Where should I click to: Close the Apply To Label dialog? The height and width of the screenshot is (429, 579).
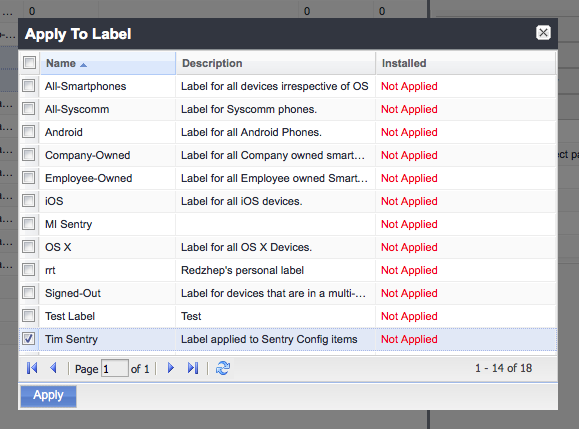pos(543,33)
